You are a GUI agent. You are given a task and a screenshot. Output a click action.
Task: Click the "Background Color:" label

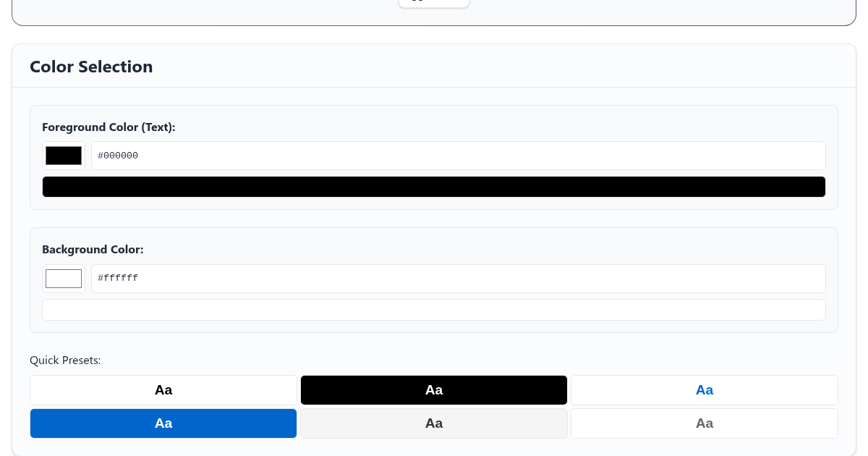click(93, 250)
